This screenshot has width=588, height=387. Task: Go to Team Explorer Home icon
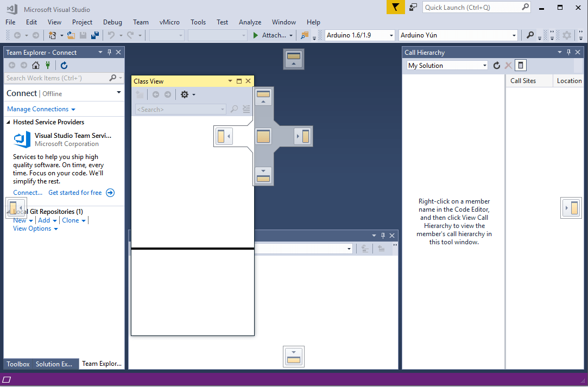pyautogui.click(x=36, y=65)
